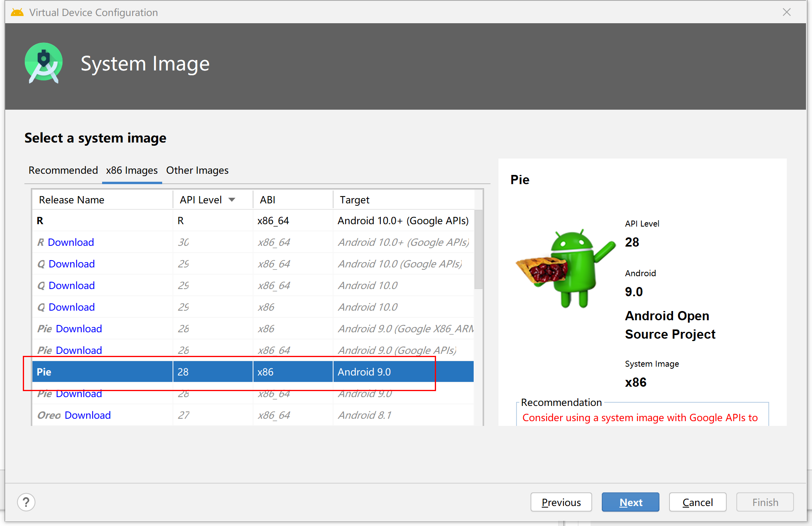
Task: Sort by API Level column arrow
Action: click(232, 200)
